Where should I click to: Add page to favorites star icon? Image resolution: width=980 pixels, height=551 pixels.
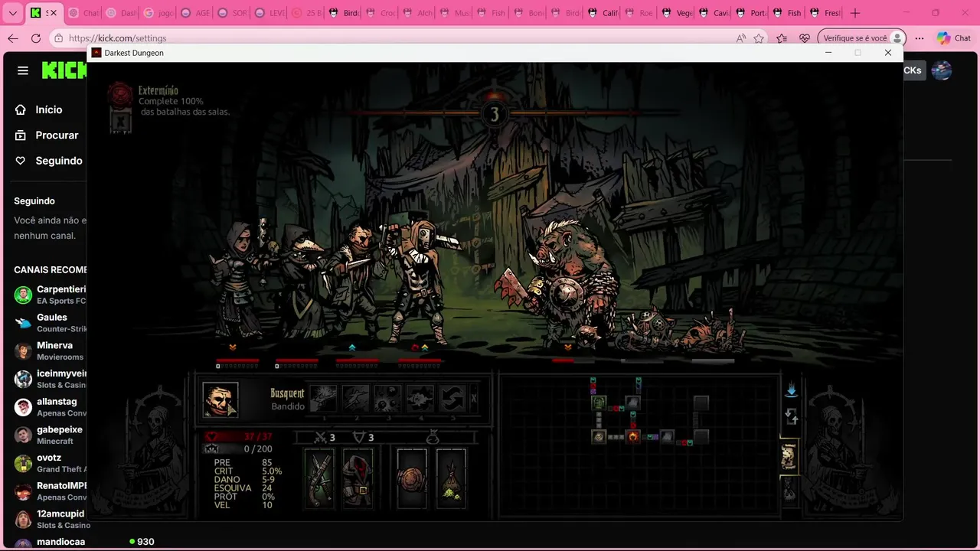[759, 38]
